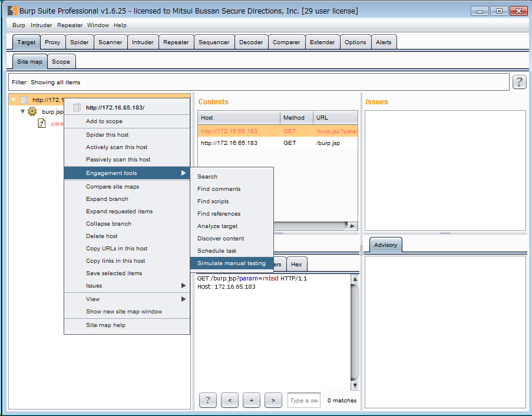Open the Extender tab
532x416 pixels.
pyautogui.click(x=322, y=42)
